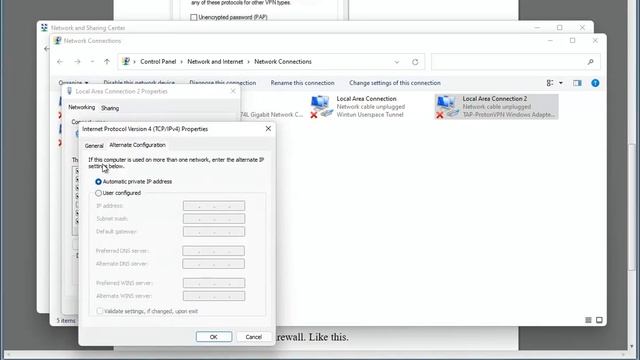Open recent locations dropdown arrow

(x=92, y=62)
